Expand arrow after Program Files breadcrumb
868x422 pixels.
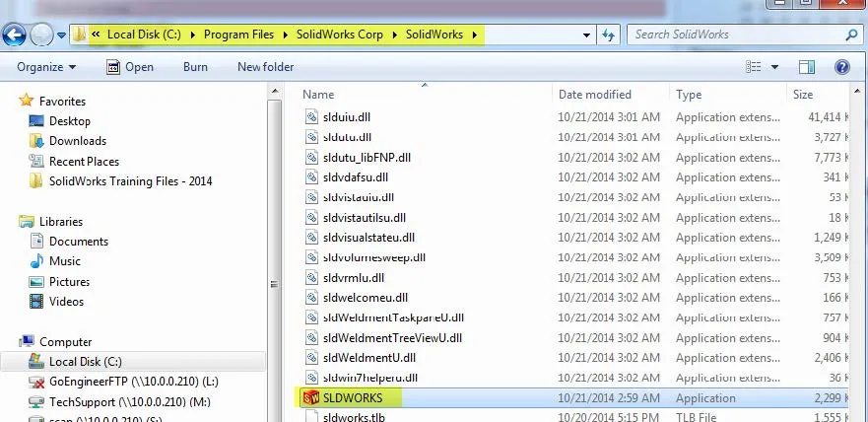(x=285, y=35)
